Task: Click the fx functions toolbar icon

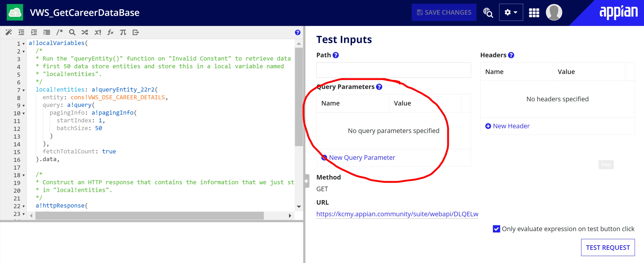Action: (x=110, y=32)
